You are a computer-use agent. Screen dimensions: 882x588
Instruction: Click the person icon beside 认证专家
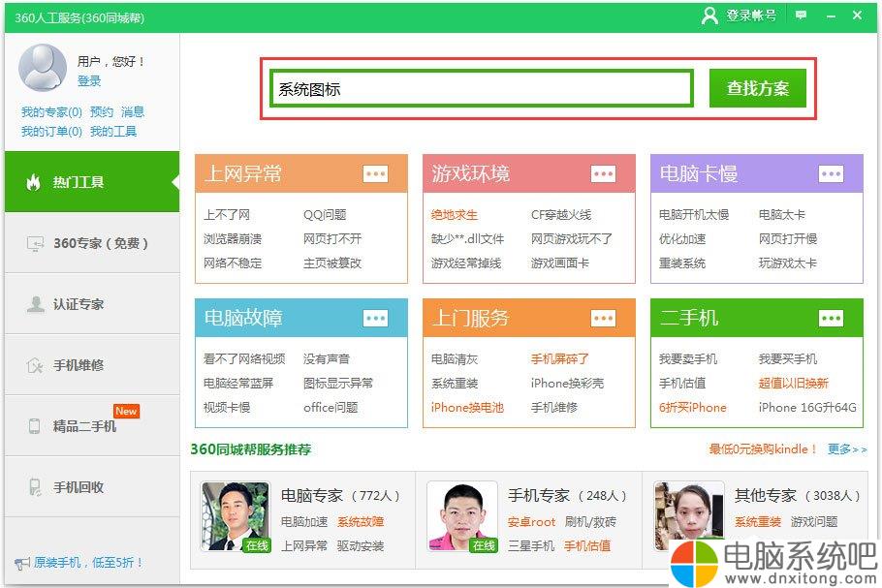tap(35, 304)
